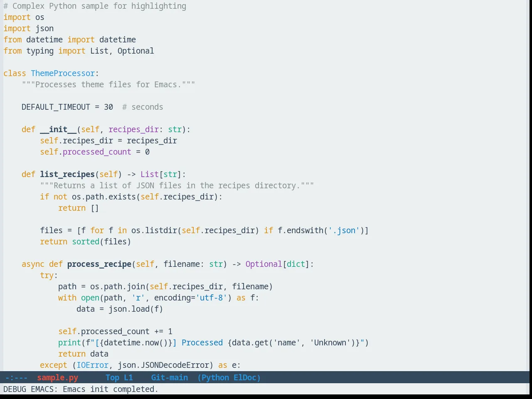532x399 pixels.
Task: Click the 'sorted(files)' return expression
Action: click(x=101, y=241)
